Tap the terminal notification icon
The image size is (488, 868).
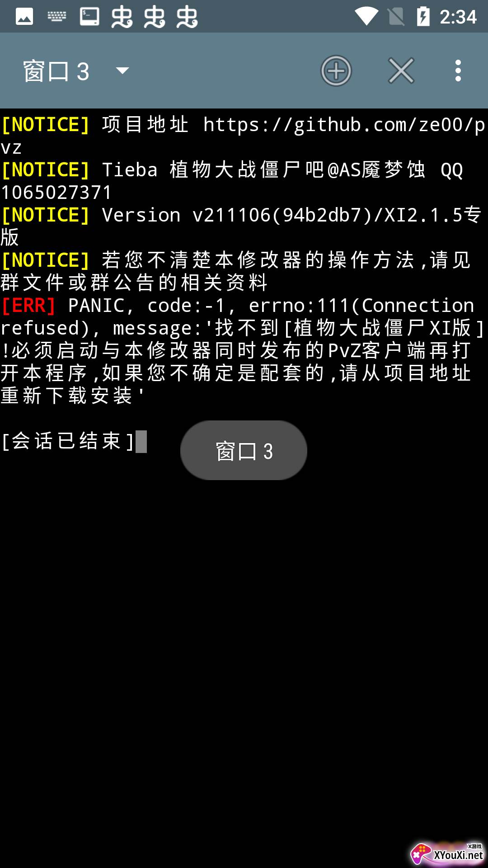click(x=89, y=17)
